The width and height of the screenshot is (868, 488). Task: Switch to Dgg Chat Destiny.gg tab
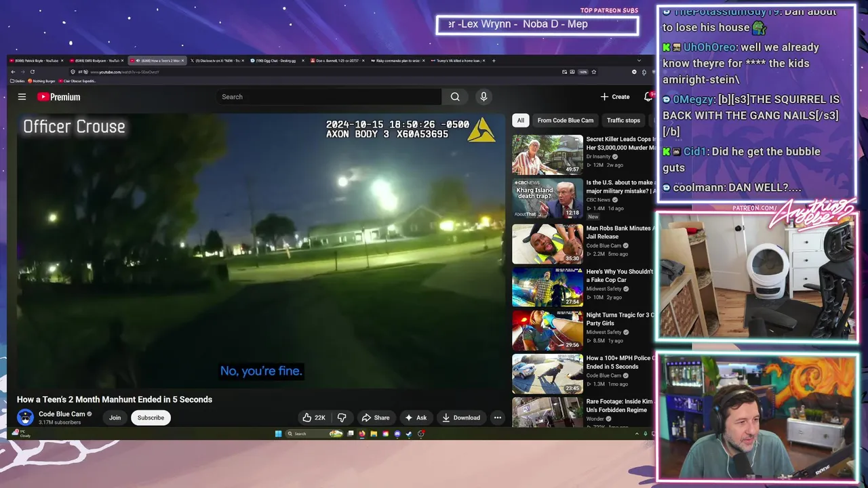click(x=277, y=60)
